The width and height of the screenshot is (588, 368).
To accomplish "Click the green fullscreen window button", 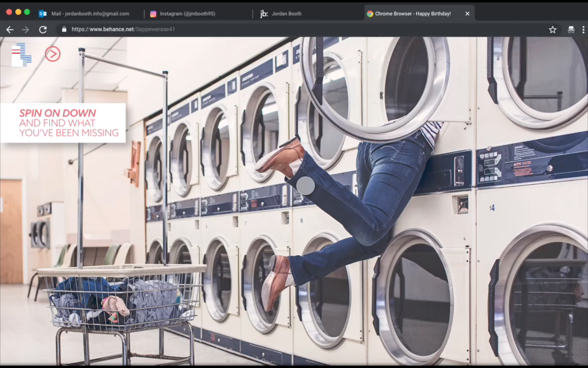I will pos(27,12).
